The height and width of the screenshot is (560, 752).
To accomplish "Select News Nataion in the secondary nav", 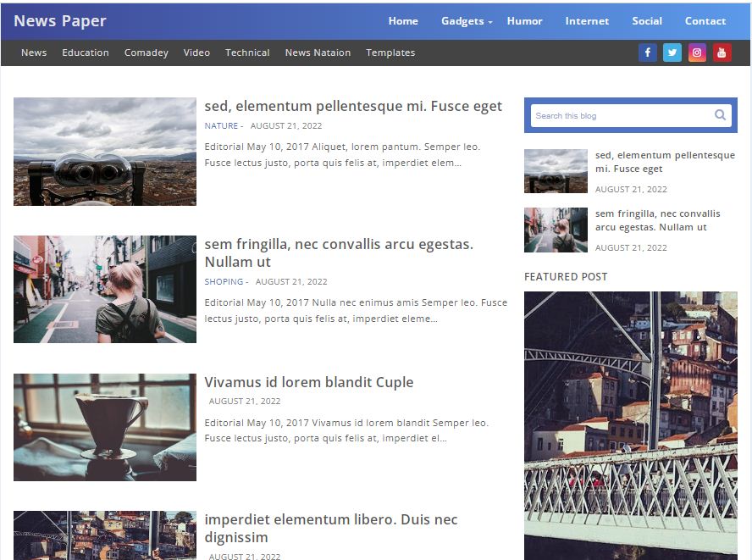I will click(318, 53).
